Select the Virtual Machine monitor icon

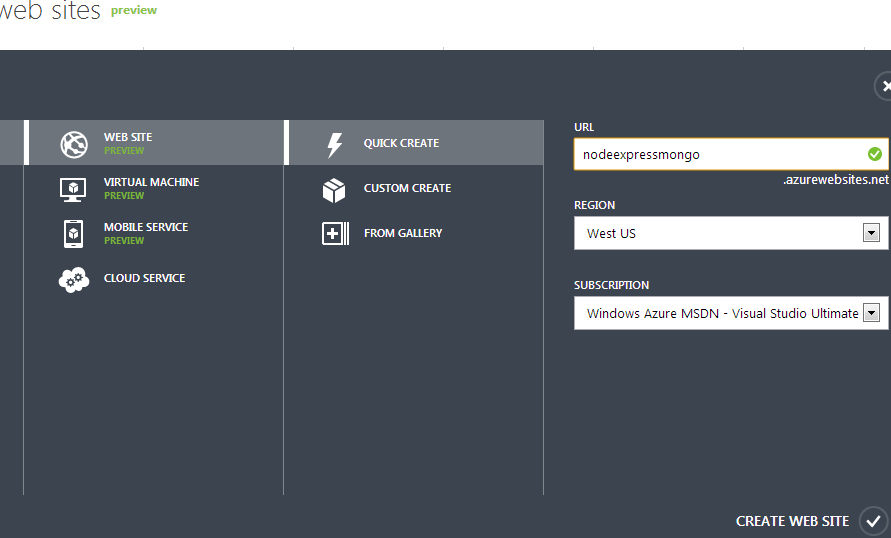coord(73,189)
